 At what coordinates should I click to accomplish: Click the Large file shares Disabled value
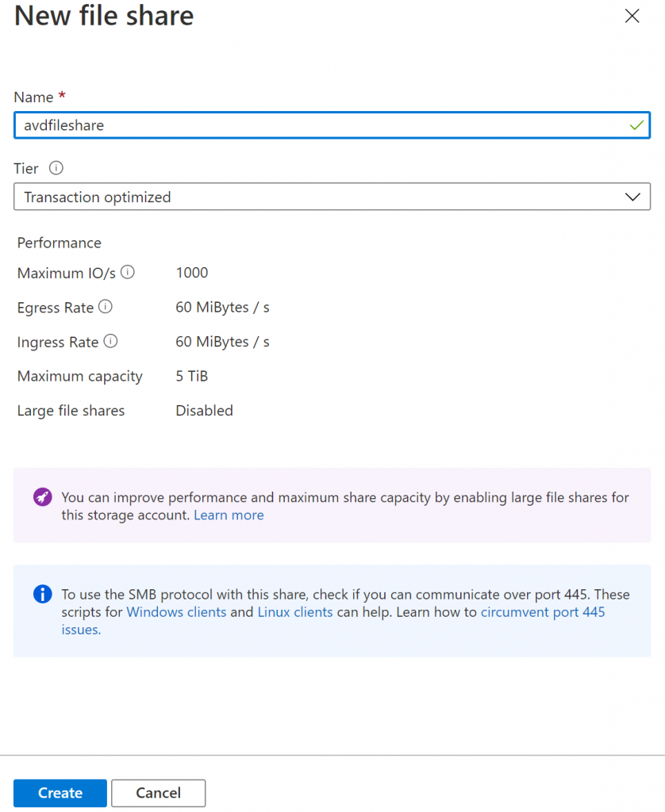[204, 410]
